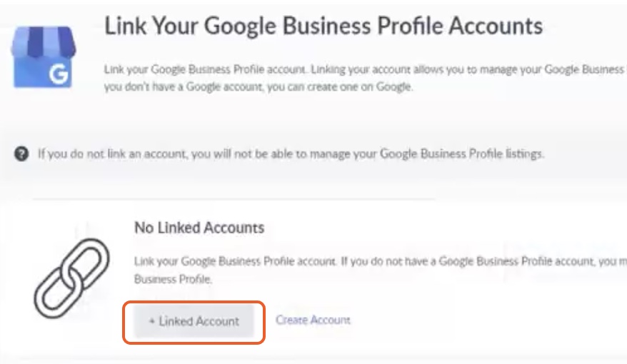Click the intro line starting 'Link your Google Business Profile account. Linking'
Image resolution: width=627 pixels, height=364 pixels.
tap(366, 69)
